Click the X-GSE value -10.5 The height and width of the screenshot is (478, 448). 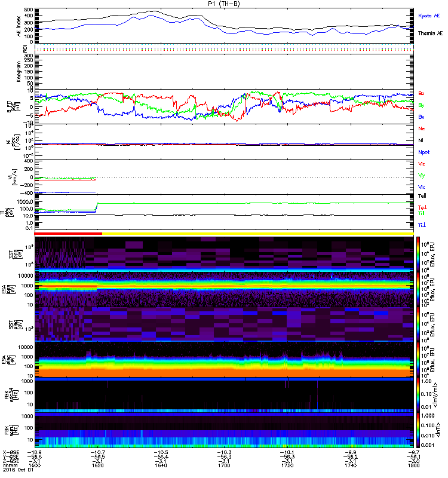(x=161, y=452)
